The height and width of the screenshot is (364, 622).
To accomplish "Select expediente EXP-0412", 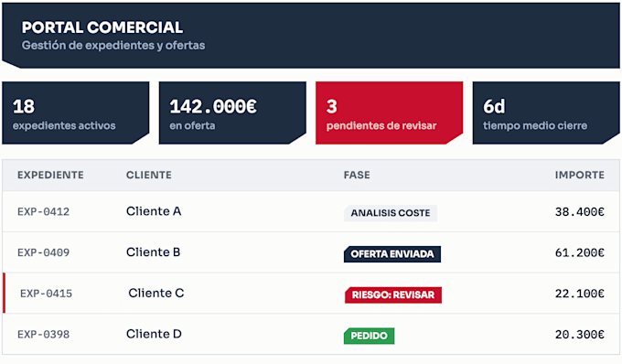I will 43,212.
